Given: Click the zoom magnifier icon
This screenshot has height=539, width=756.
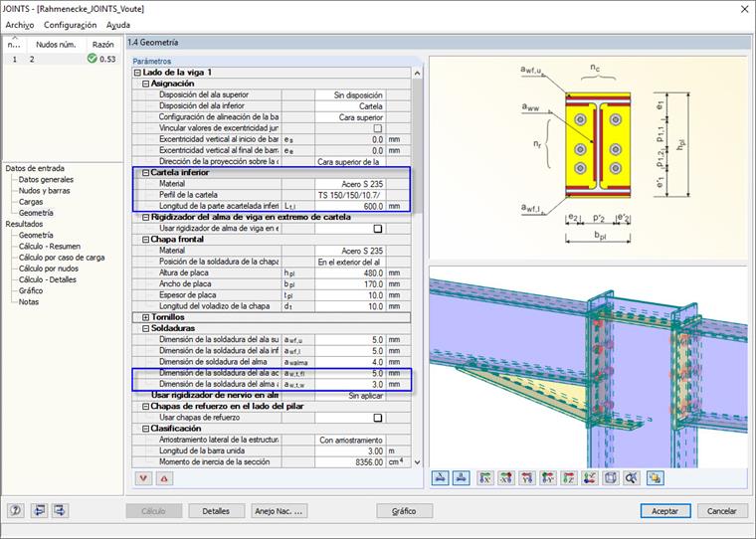Looking at the screenshot, I should [631, 478].
